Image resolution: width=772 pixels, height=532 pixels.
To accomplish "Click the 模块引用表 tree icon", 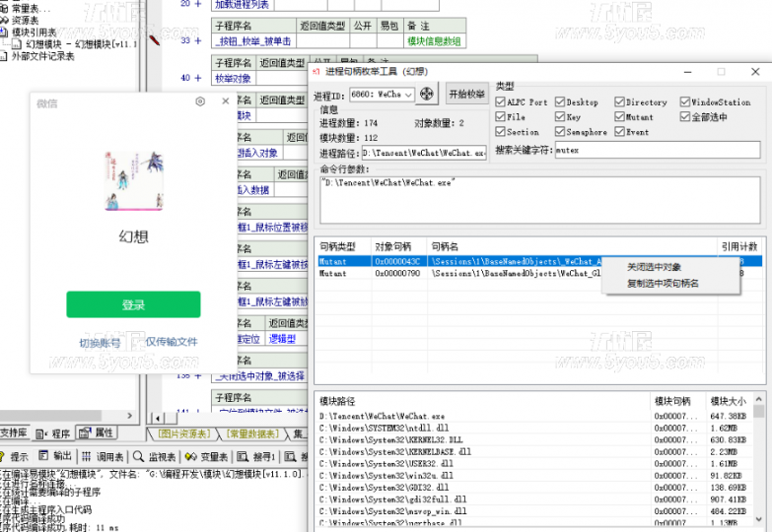I will coord(3,33).
